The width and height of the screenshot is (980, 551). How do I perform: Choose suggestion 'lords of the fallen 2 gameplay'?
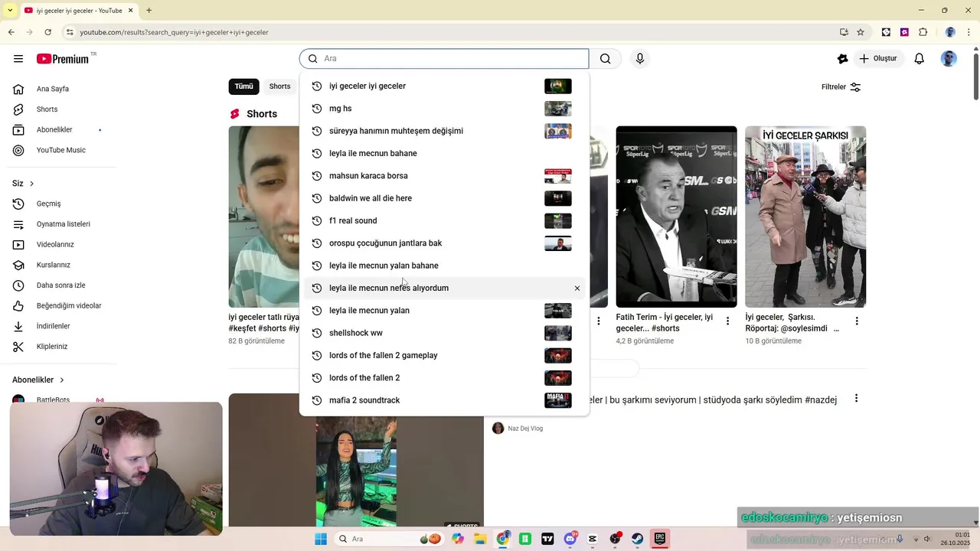click(x=444, y=356)
